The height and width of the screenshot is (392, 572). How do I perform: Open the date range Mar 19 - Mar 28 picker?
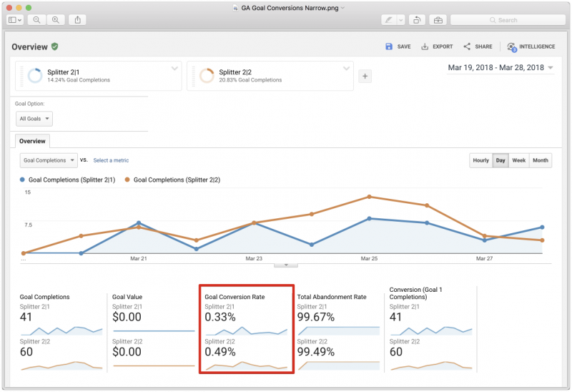(500, 67)
